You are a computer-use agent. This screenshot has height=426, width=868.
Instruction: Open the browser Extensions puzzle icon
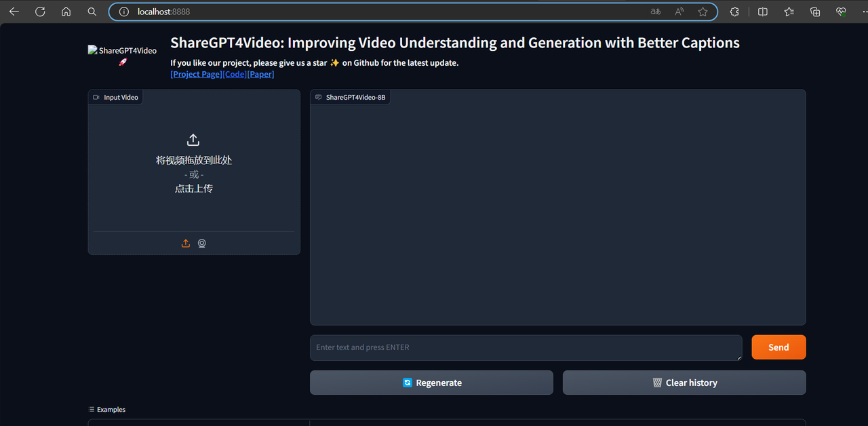point(734,12)
